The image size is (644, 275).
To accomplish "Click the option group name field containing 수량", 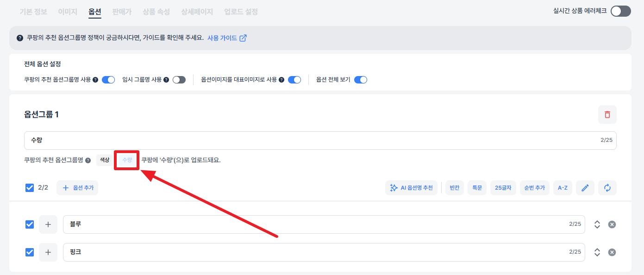I will tap(320, 140).
